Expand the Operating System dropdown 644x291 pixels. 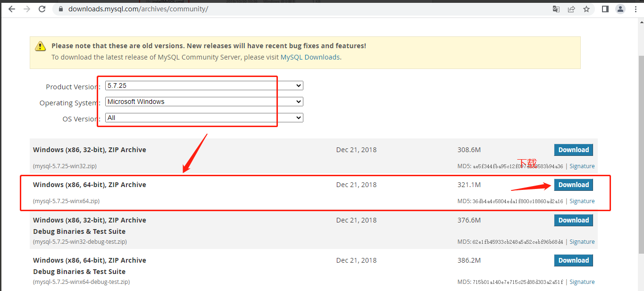click(x=204, y=102)
